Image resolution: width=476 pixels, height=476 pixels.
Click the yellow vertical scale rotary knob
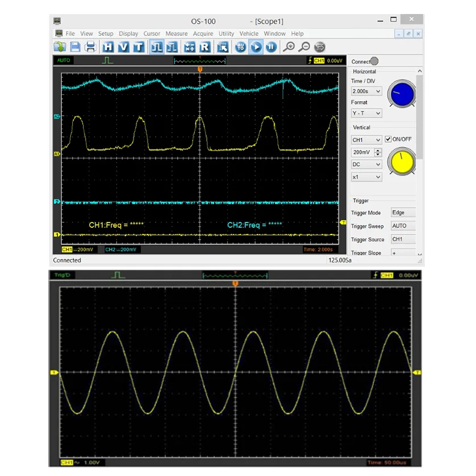point(402,161)
